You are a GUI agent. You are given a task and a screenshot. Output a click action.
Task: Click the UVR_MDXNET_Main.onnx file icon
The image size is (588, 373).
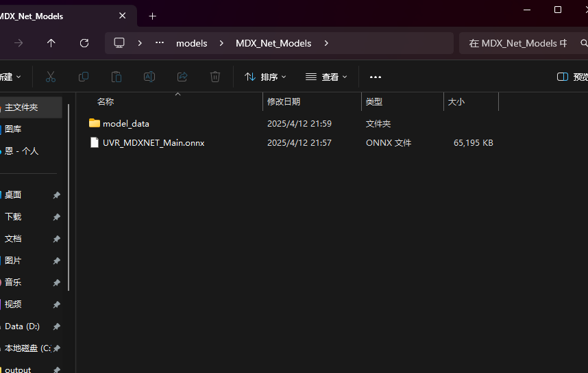pos(95,142)
